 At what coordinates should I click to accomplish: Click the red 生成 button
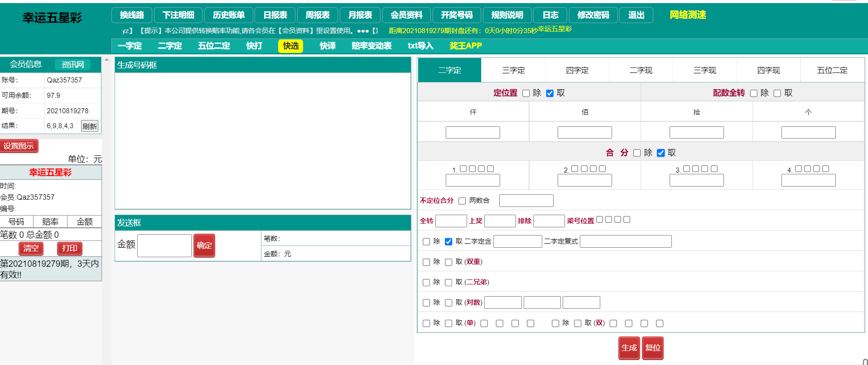(629, 348)
